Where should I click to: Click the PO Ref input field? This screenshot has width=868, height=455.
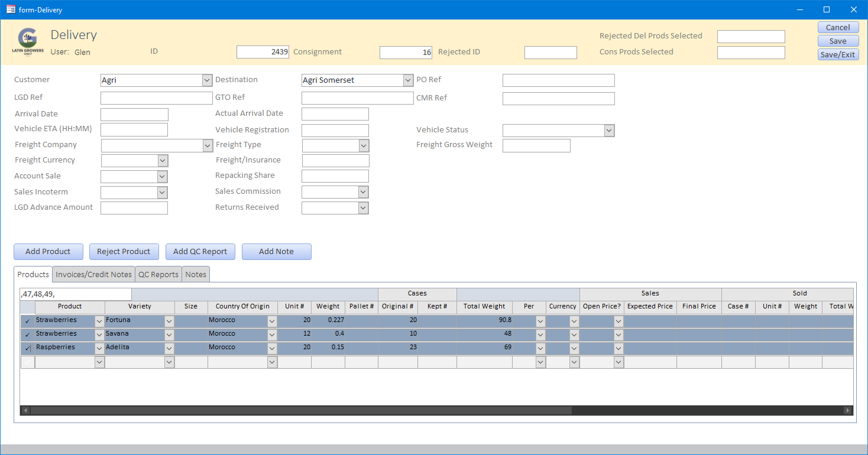tap(558, 80)
